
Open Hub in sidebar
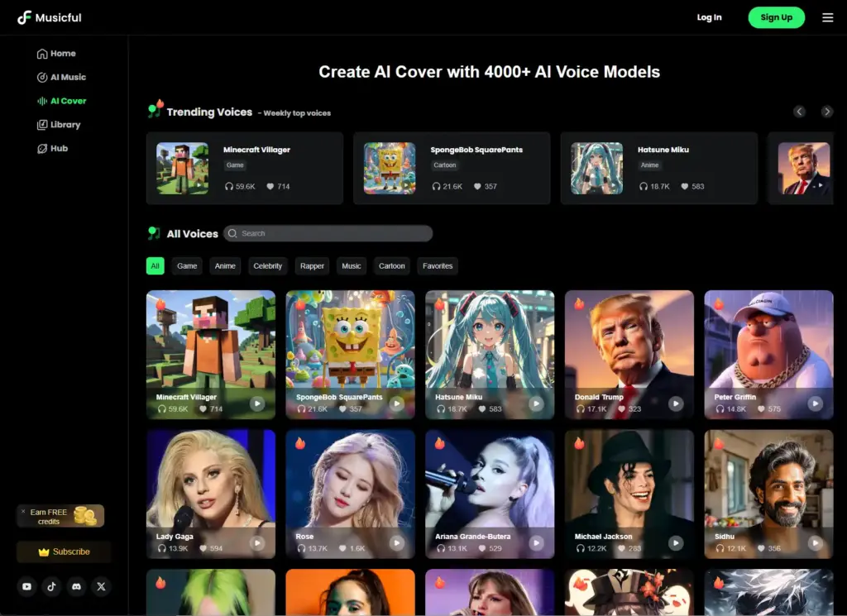click(x=52, y=149)
